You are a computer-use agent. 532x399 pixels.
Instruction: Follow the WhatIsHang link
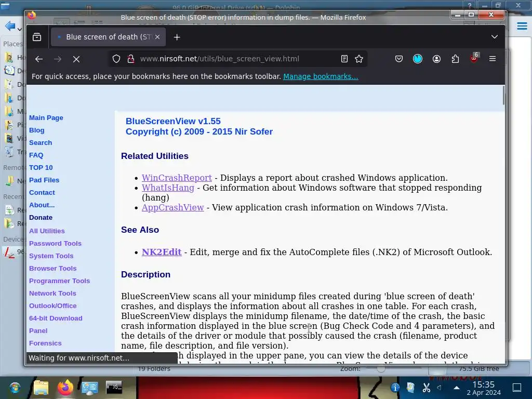[x=168, y=188]
